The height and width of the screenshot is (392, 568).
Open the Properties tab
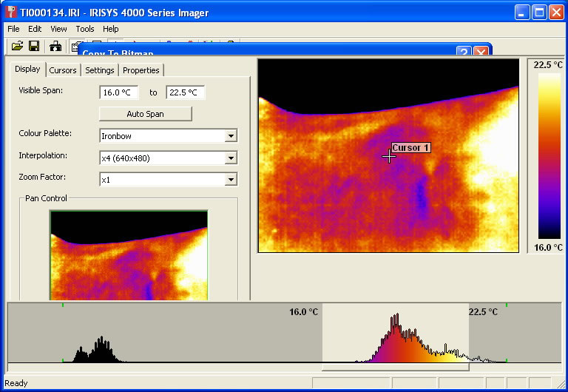tap(141, 70)
